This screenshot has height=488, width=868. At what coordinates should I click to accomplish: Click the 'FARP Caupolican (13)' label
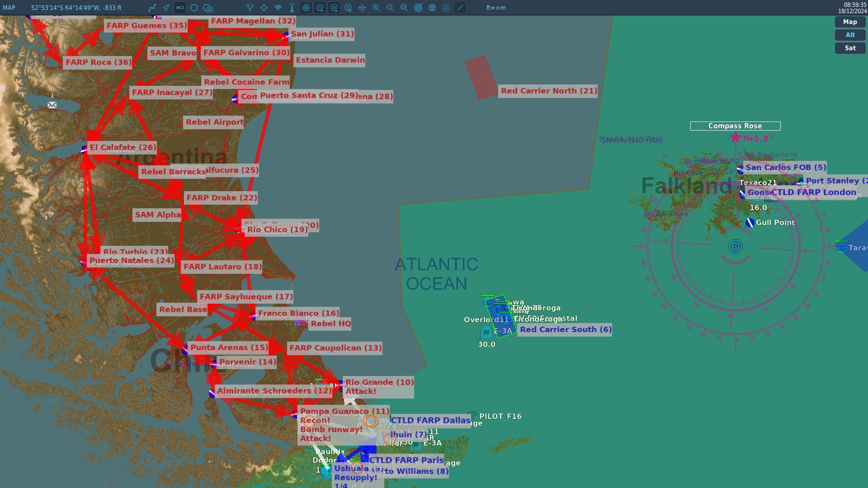pos(335,348)
